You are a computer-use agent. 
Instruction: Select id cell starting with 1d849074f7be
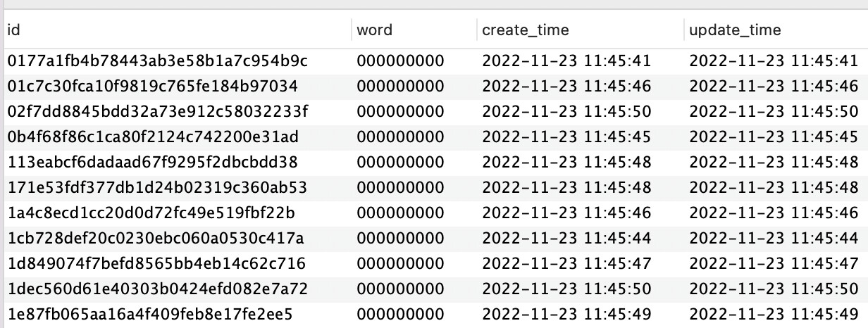(156, 264)
